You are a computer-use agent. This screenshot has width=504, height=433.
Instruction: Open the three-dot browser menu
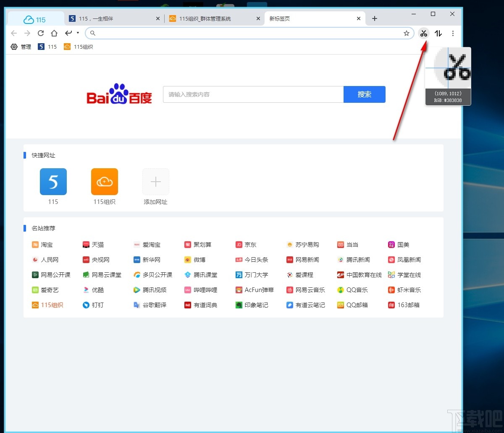[453, 33]
